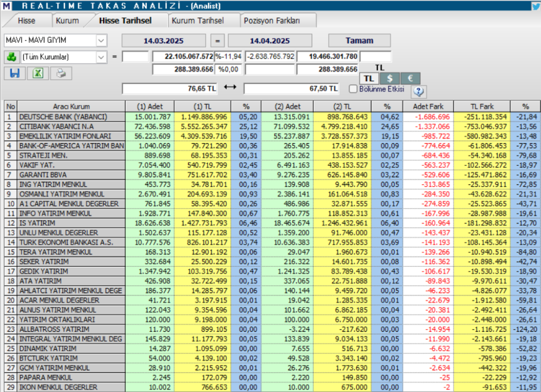This screenshot has width=541, height=392.
Task: Click the printer icon
Action: coord(61,73)
